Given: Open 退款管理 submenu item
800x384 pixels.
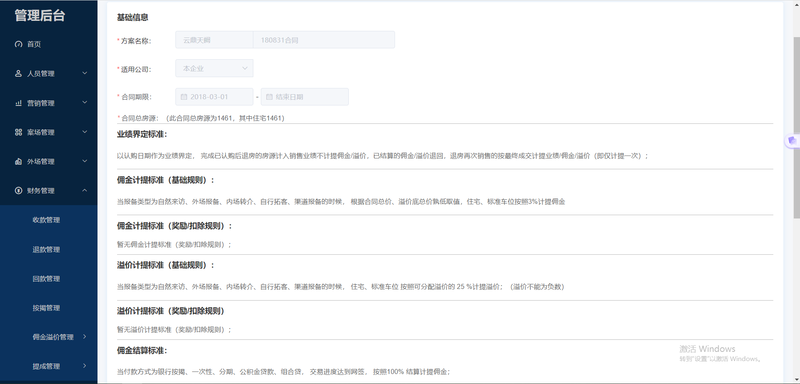Looking at the screenshot, I should [x=46, y=249].
